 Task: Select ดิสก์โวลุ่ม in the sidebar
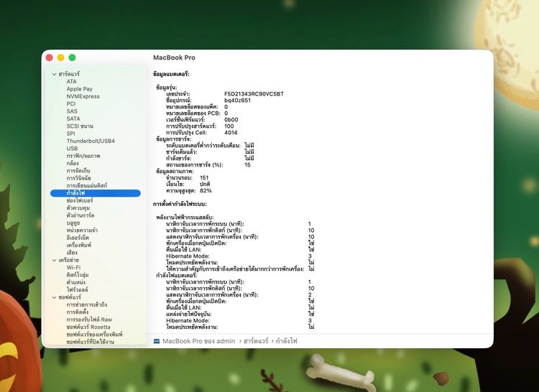78,275
